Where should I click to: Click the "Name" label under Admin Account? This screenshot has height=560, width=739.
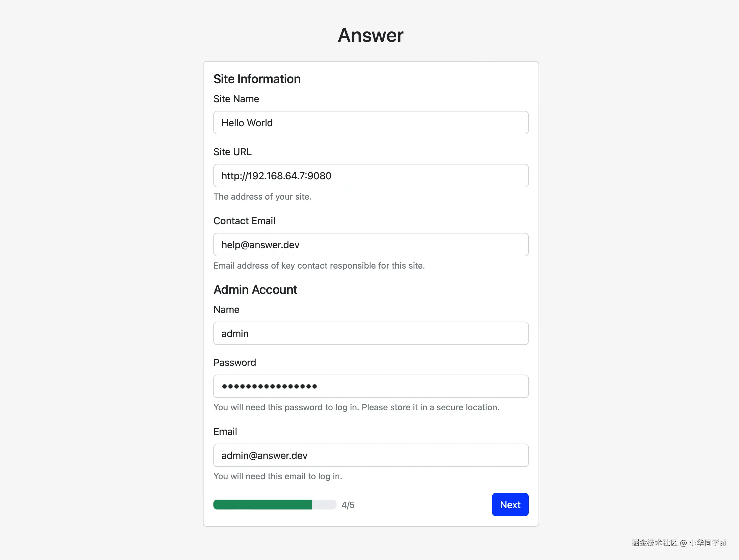pos(226,309)
